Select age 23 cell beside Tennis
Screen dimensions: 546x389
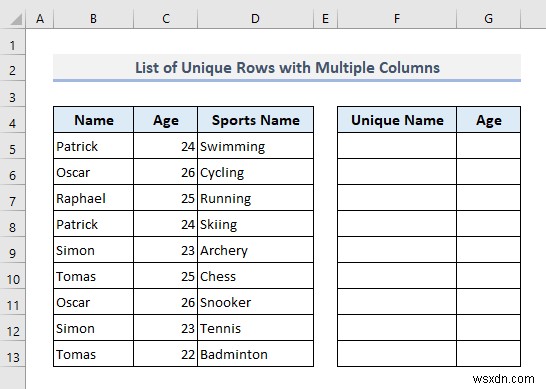click(166, 328)
